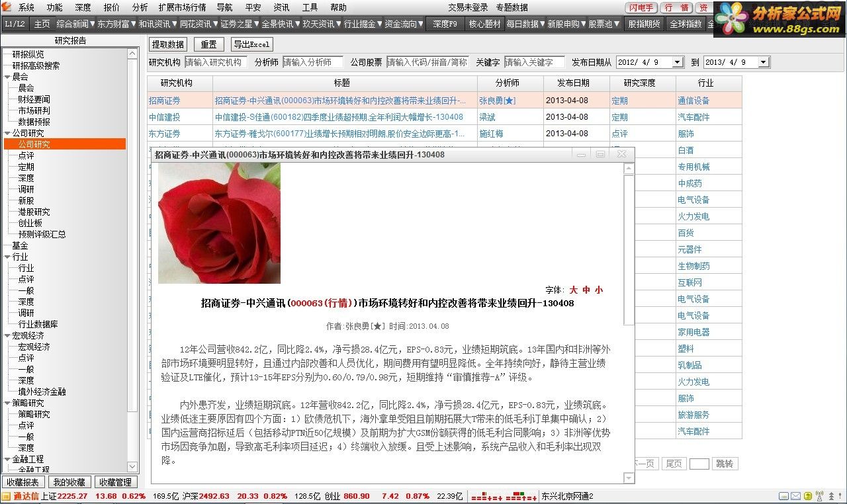Open the 资讯 menu

pyautogui.click(x=281, y=8)
